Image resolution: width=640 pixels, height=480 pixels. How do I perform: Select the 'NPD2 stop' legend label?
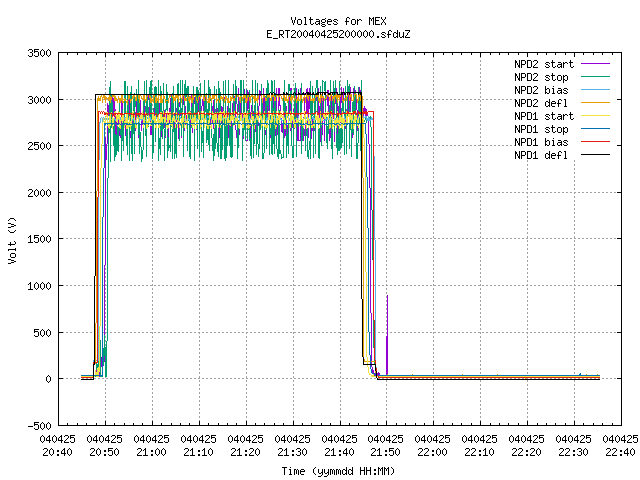pos(541,77)
